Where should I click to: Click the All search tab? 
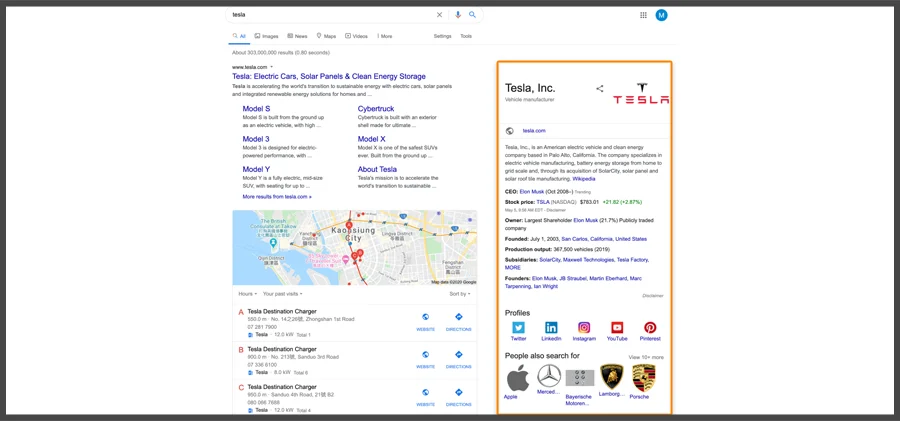click(239, 36)
